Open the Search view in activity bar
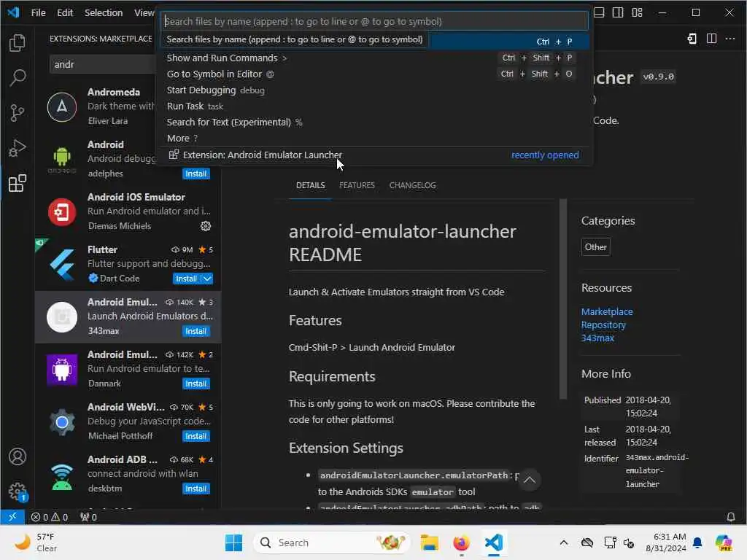Image resolution: width=747 pixels, height=560 pixels. 18,77
